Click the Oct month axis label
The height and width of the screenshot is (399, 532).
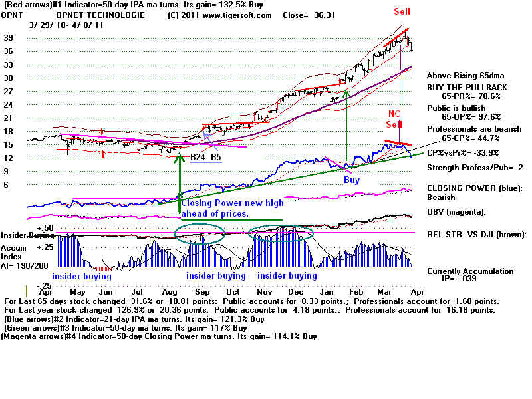pyautogui.click(x=233, y=292)
